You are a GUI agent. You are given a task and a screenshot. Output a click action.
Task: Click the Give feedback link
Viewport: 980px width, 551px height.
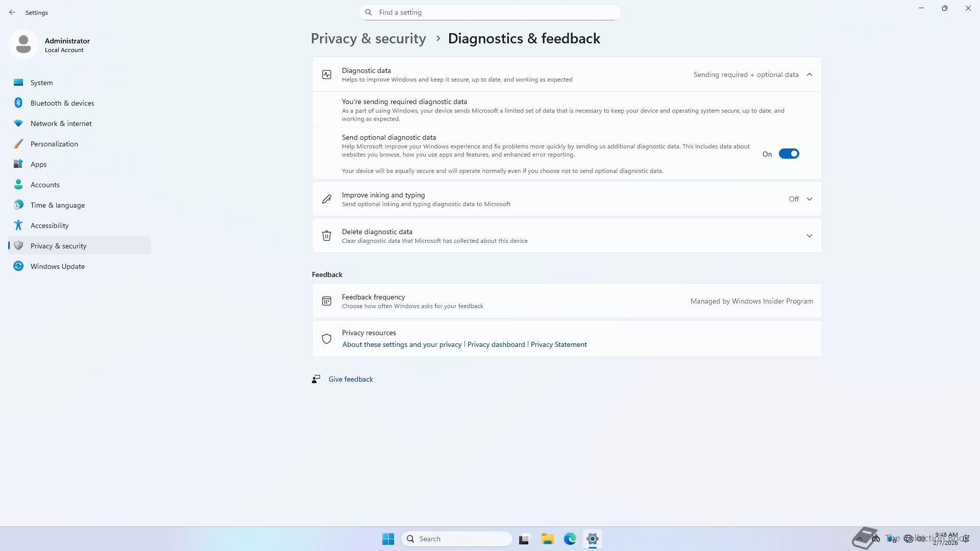click(350, 379)
